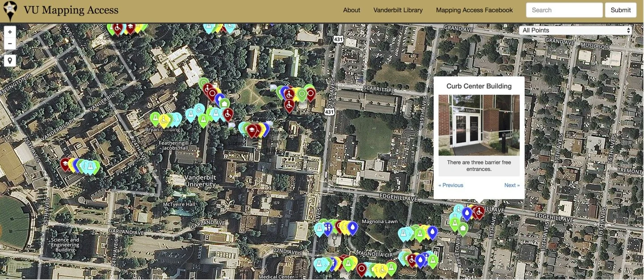Viewport: 644px width, 280px height.
Task: Click Previous in the Curb Center popup
Action: click(450, 185)
